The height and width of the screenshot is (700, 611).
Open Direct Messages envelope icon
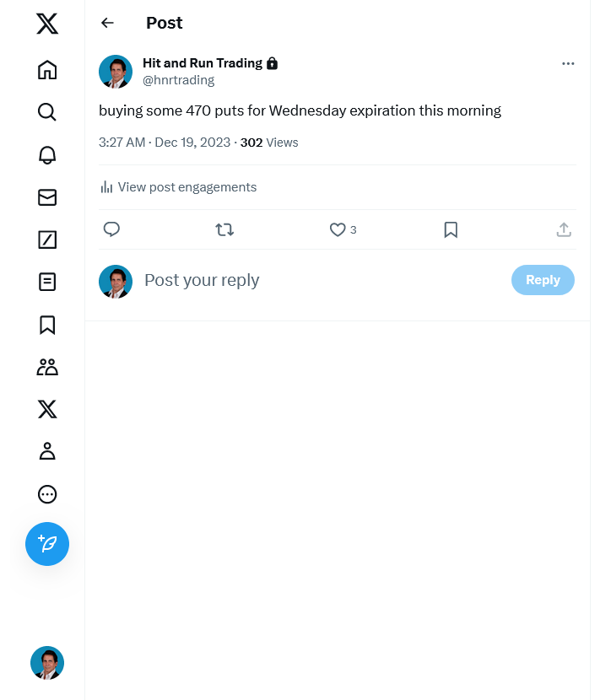[47, 197]
